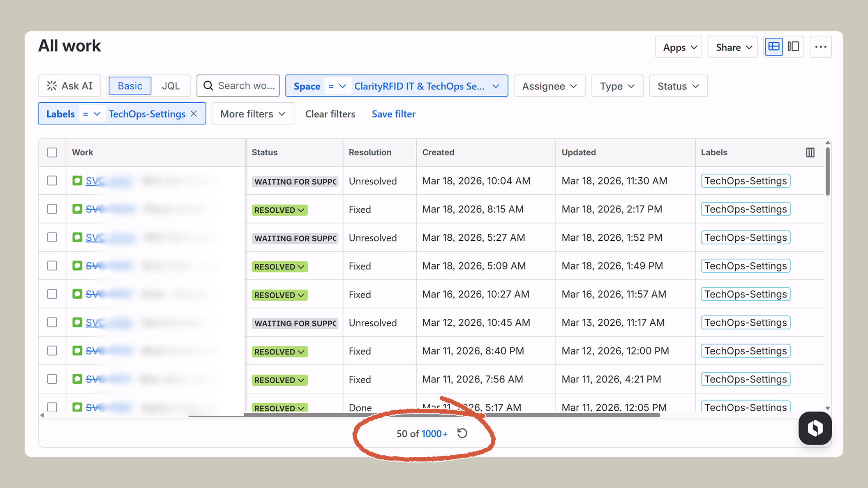868x488 pixels.
Task: Check the row created Mar 16, 10:27 AM
Action: (52, 294)
